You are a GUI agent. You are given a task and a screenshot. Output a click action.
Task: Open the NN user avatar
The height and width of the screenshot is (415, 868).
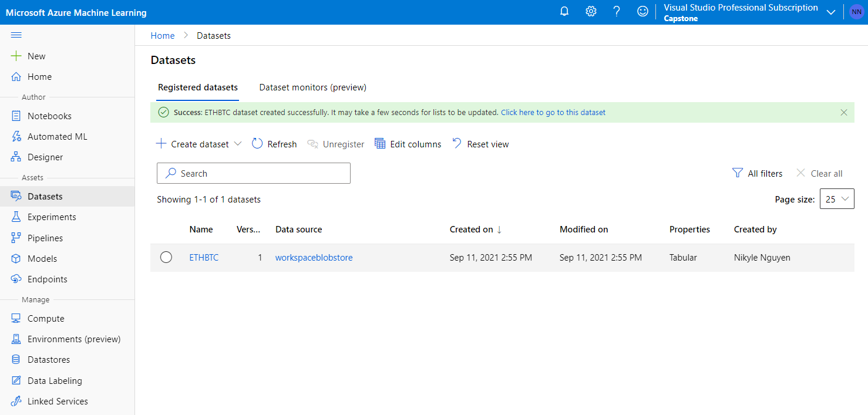[856, 12]
